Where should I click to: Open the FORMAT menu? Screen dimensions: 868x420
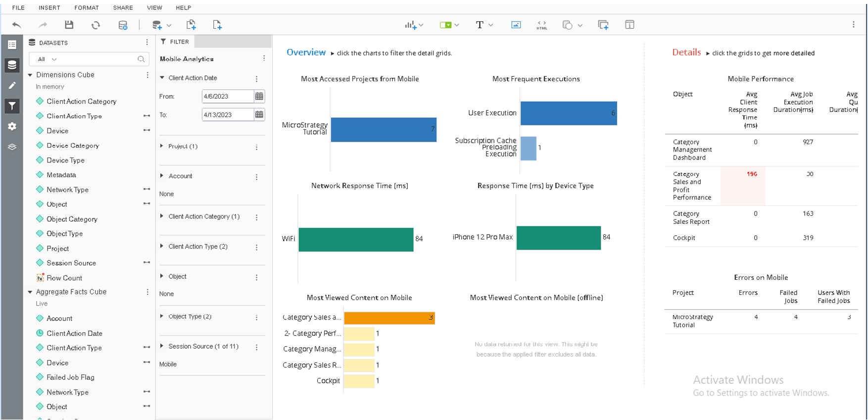tap(87, 8)
